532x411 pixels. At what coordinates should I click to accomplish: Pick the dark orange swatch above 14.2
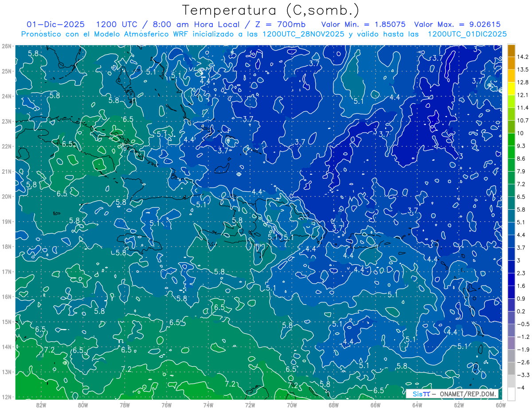(x=511, y=51)
